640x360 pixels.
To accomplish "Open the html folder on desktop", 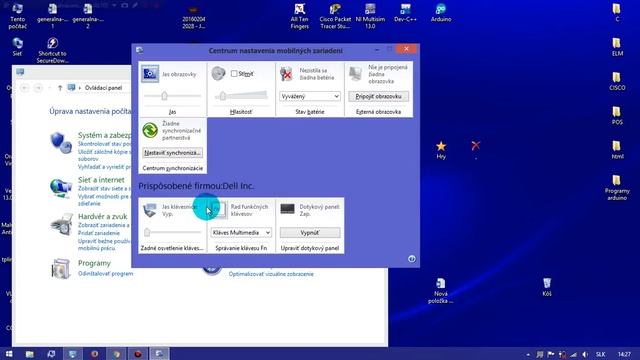I will pos(617,149).
